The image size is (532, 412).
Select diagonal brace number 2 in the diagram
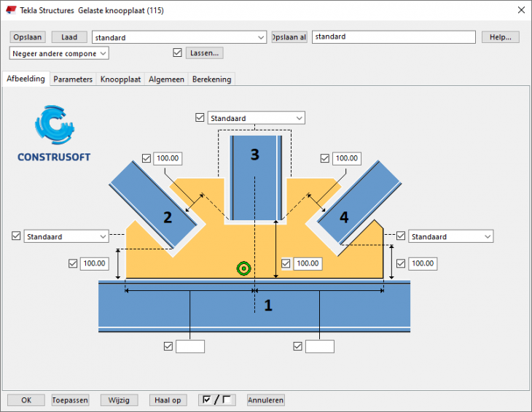point(155,204)
